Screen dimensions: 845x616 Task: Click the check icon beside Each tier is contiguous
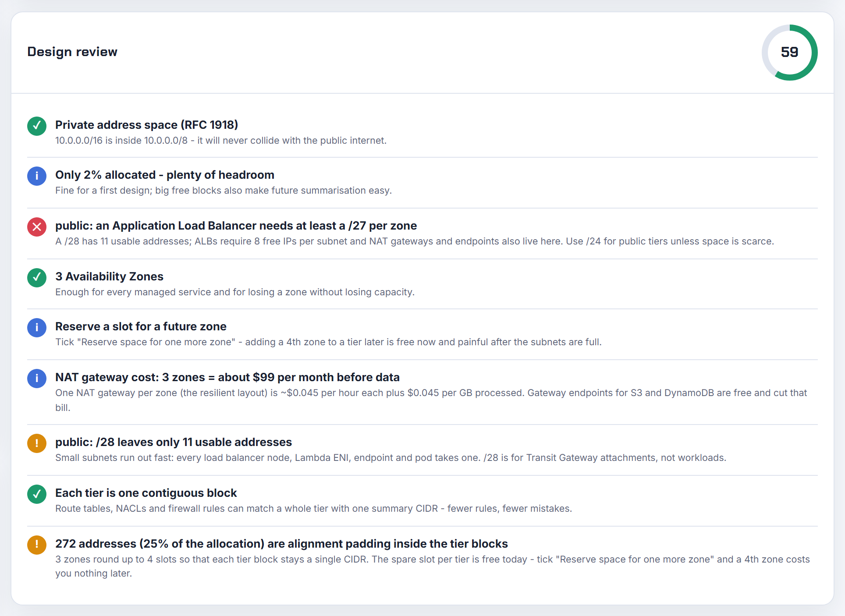click(37, 494)
